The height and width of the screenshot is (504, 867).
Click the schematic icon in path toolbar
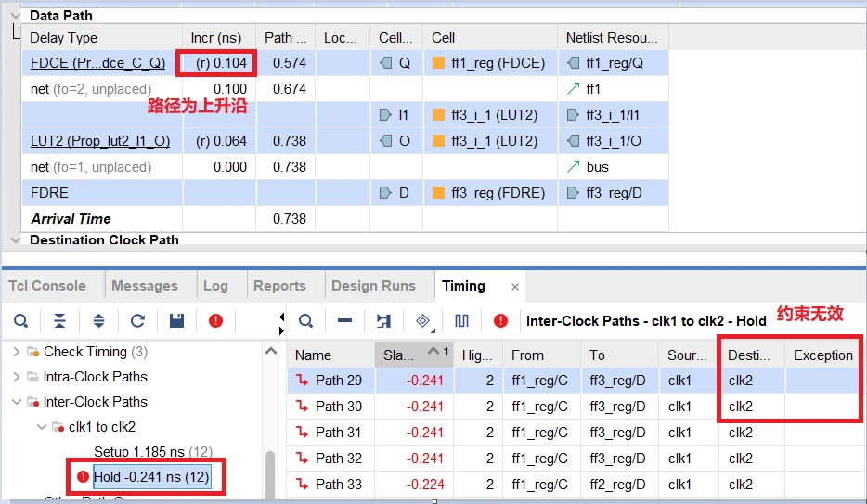point(383,320)
